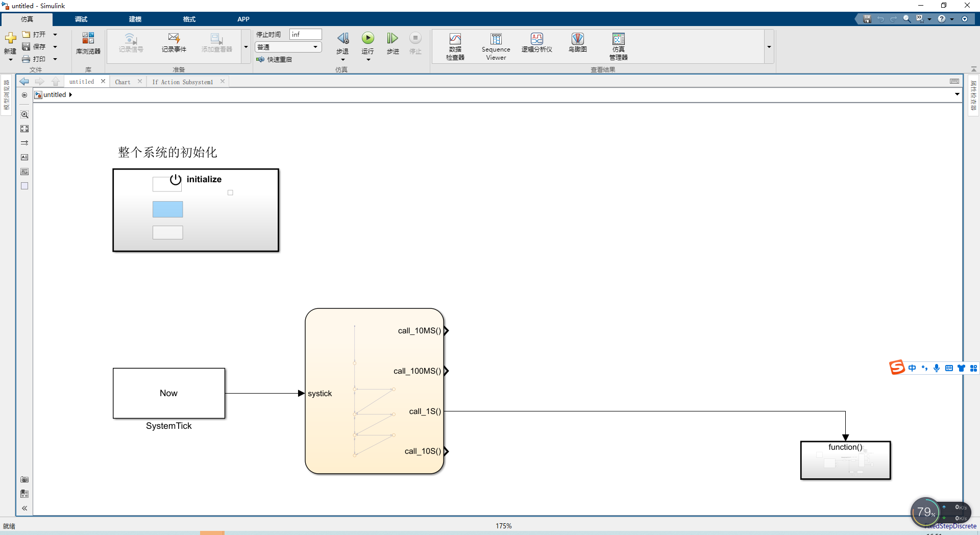The height and width of the screenshot is (535, 980).
Task: Open the explorer bar path dropdown
Action: (x=957, y=94)
